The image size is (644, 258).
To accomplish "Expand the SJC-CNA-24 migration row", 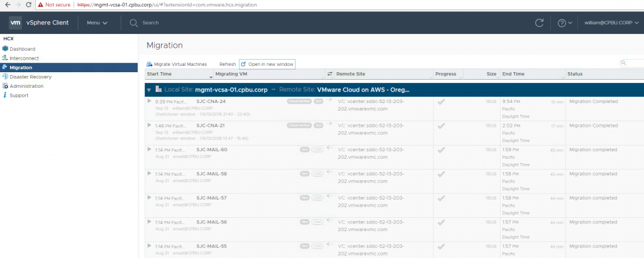I will tap(149, 101).
